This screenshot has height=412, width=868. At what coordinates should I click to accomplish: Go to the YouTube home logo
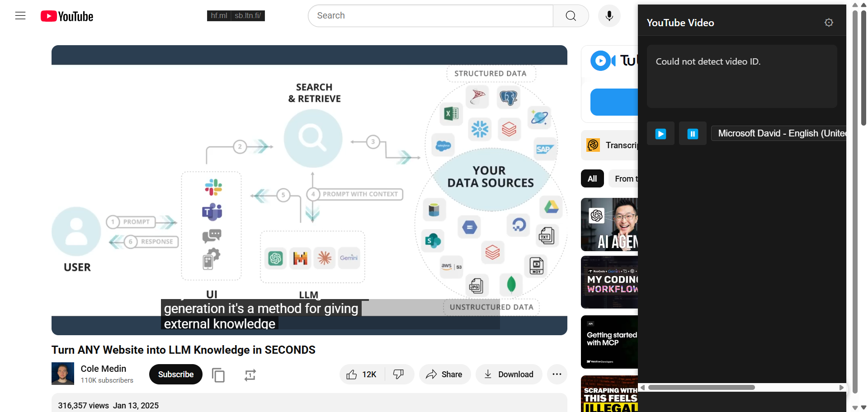click(x=67, y=16)
